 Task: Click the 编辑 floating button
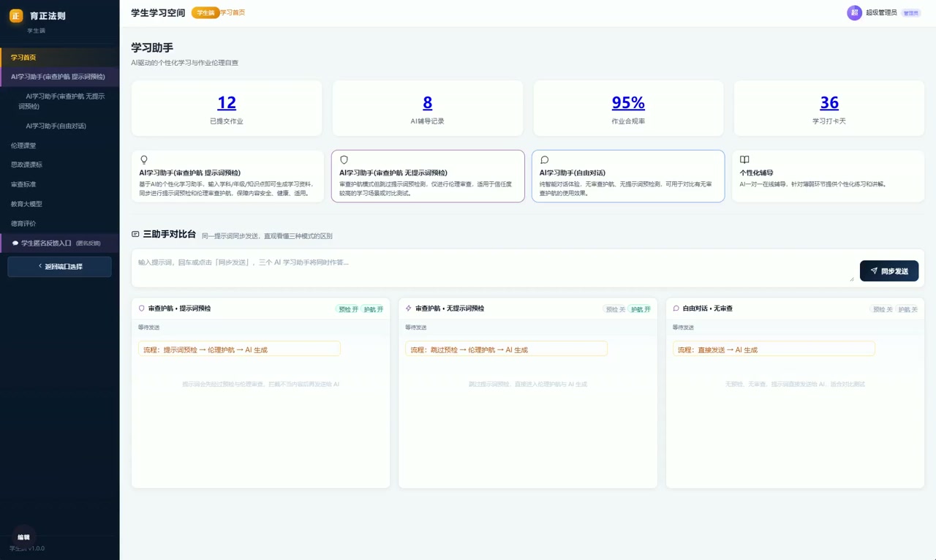click(23, 537)
